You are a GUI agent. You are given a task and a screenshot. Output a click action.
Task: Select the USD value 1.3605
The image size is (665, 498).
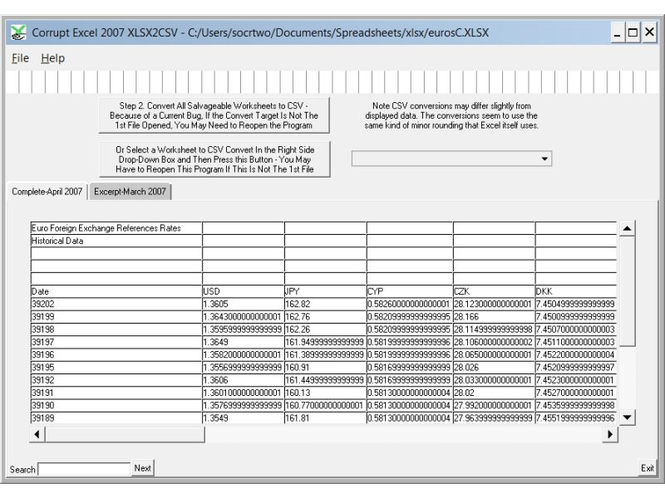(x=243, y=304)
